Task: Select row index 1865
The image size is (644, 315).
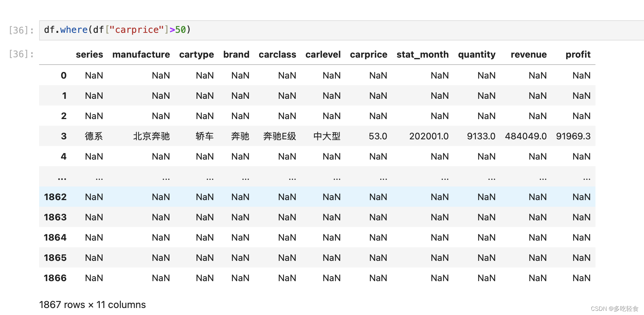Action: (55, 258)
